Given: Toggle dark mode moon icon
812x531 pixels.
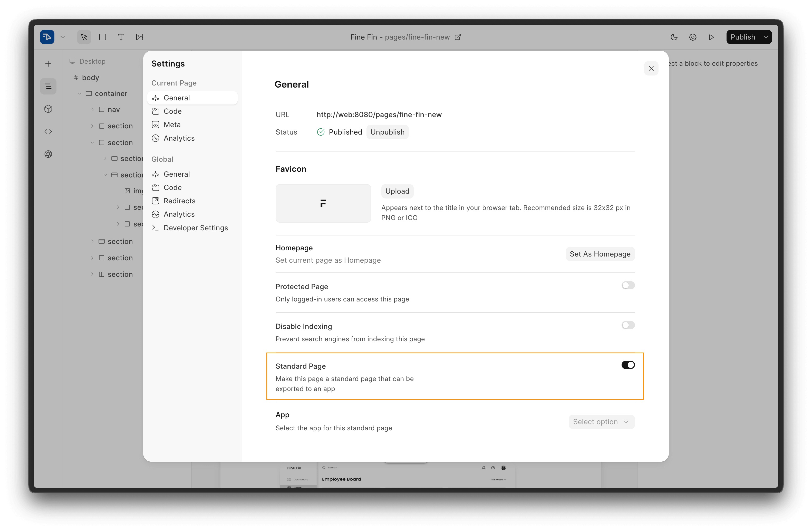Looking at the screenshot, I should pyautogui.click(x=674, y=37).
